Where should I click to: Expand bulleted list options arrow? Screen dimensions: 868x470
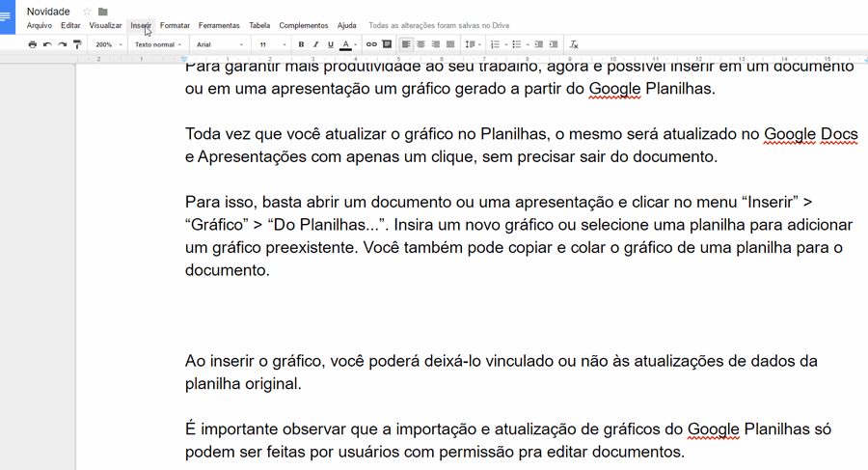point(528,44)
